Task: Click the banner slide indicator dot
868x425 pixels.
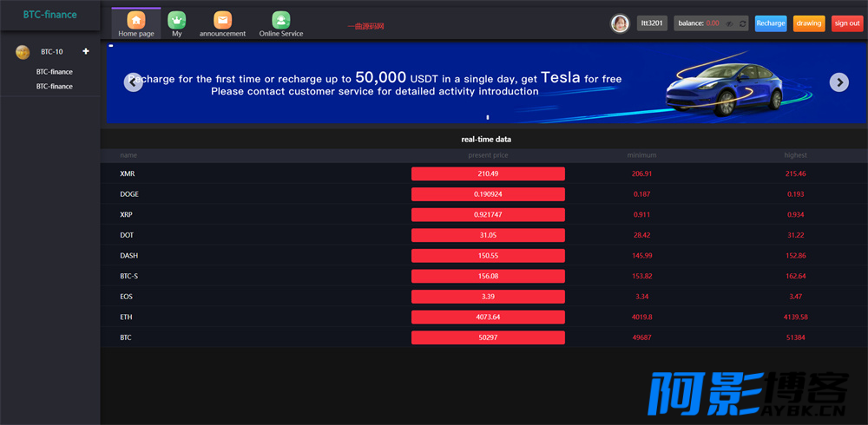Action: point(488,117)
